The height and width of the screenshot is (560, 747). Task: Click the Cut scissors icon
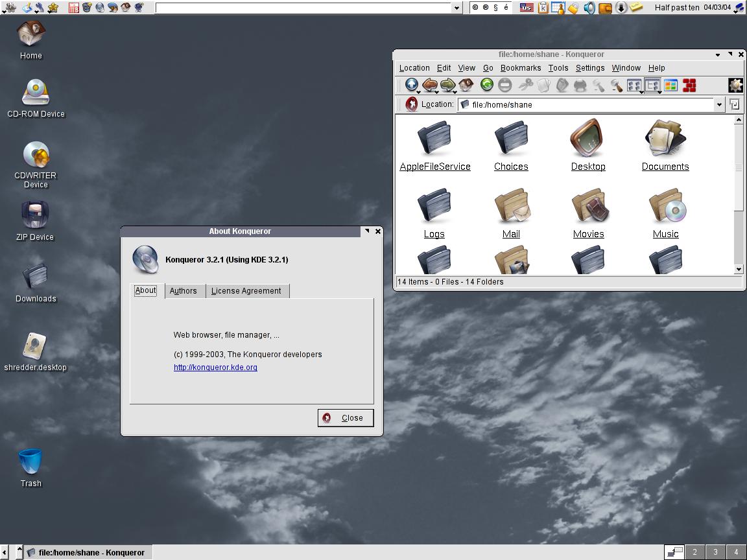pos(525,86)
